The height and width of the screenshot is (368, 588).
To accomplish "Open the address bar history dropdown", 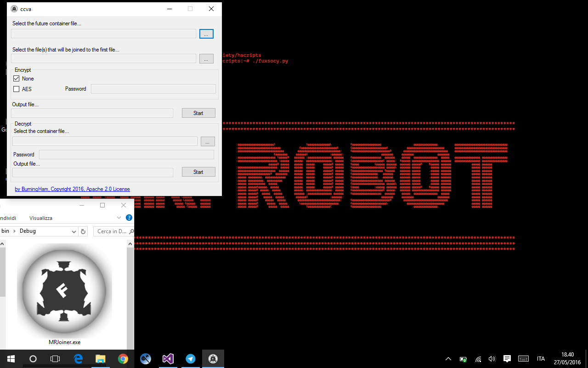I will (x=74, y=232).
